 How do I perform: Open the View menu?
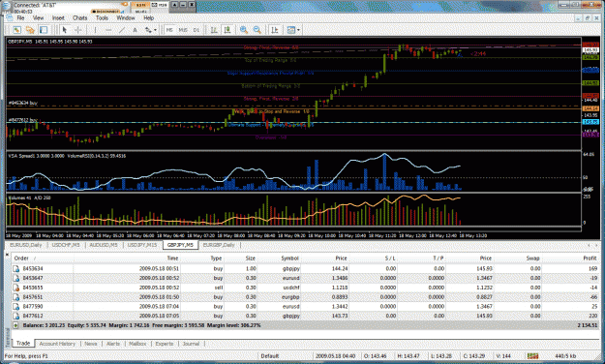(x=38, y=17)
